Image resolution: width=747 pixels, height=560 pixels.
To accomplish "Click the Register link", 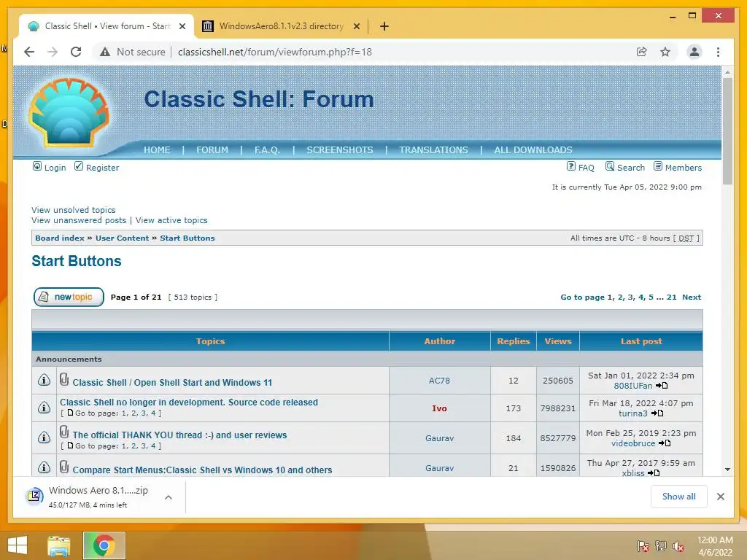I will [97, 167].
